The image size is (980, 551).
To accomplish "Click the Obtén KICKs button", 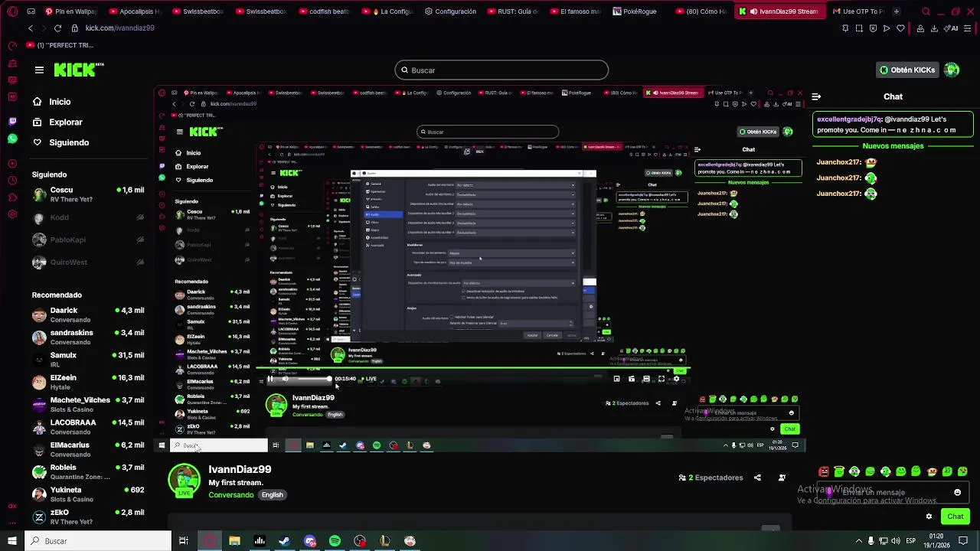I will point(907,70).
